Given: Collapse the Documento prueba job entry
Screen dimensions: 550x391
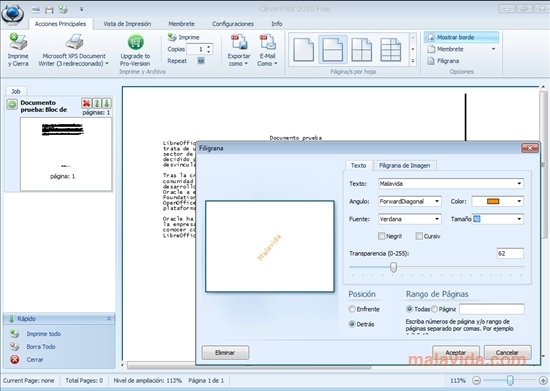Looking at the screenshot, I should [x=12, y=104].
